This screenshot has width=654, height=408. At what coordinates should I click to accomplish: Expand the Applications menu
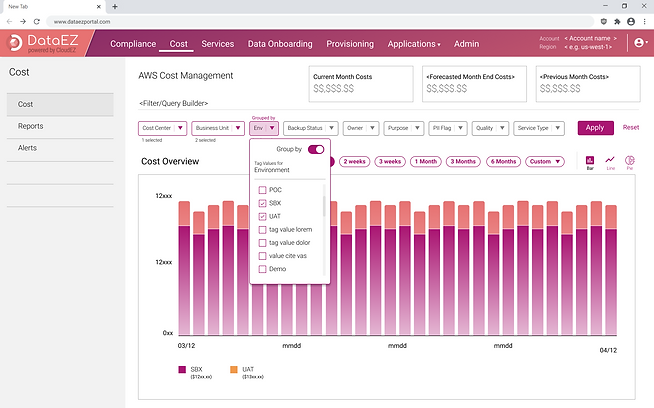(414, 44)
